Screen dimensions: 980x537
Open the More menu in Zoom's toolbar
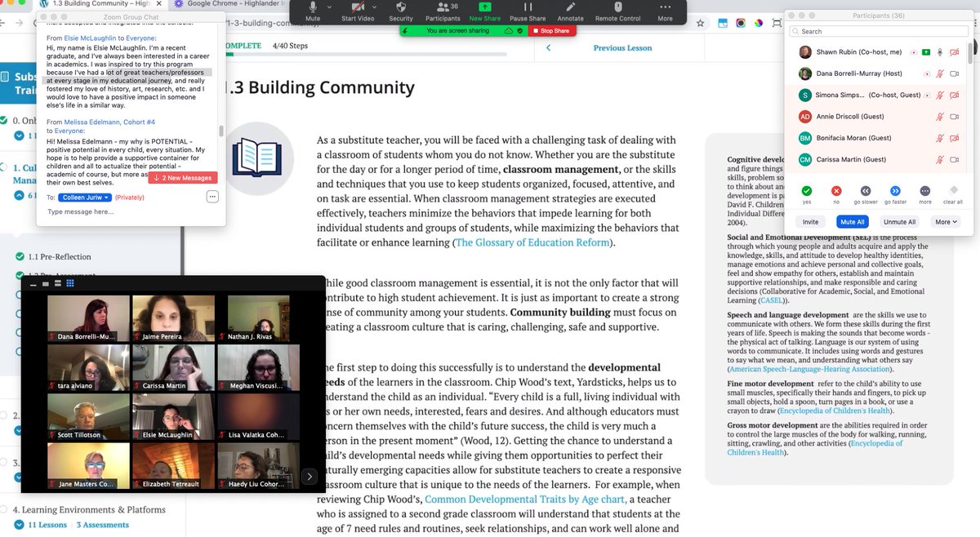coord(663,12)
